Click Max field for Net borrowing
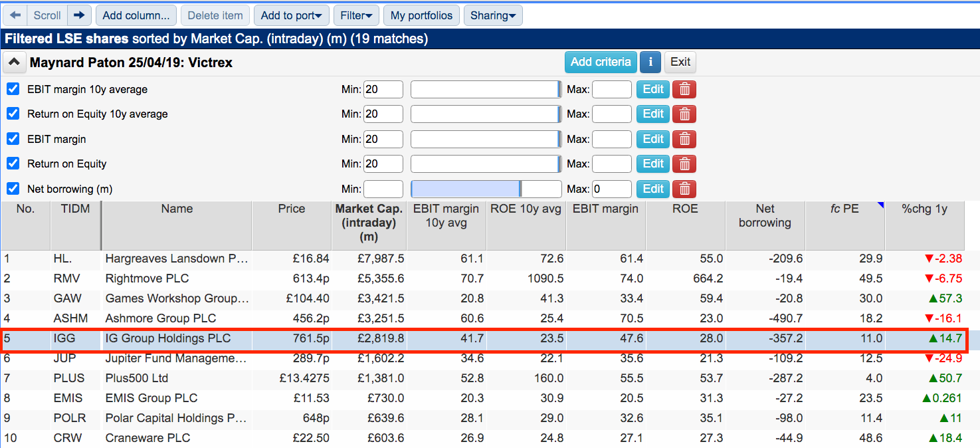Screen dimensions: 980x448 point(612,189)
